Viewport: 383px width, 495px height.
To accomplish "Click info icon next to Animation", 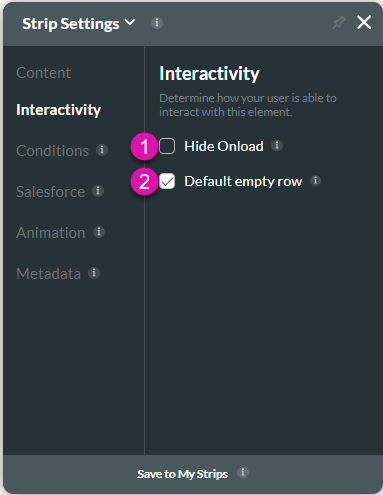I will click(x=99, y=232).
